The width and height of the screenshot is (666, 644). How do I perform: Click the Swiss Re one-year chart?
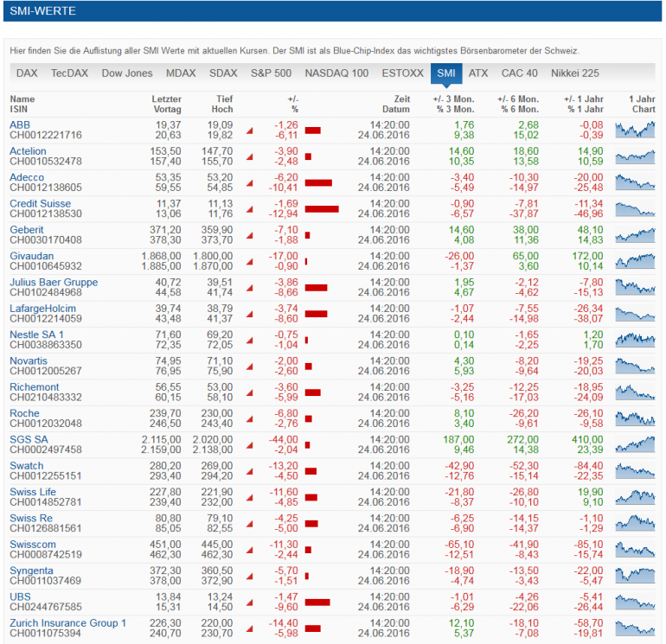635,523
